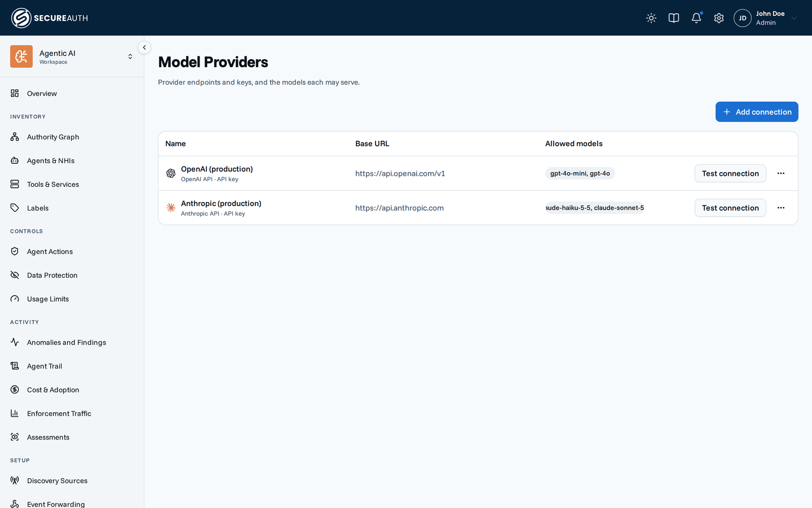Viewport: 812px width, 508px height.
Task: Click the Usage Limits gauge icon
Action: point(15,299)
